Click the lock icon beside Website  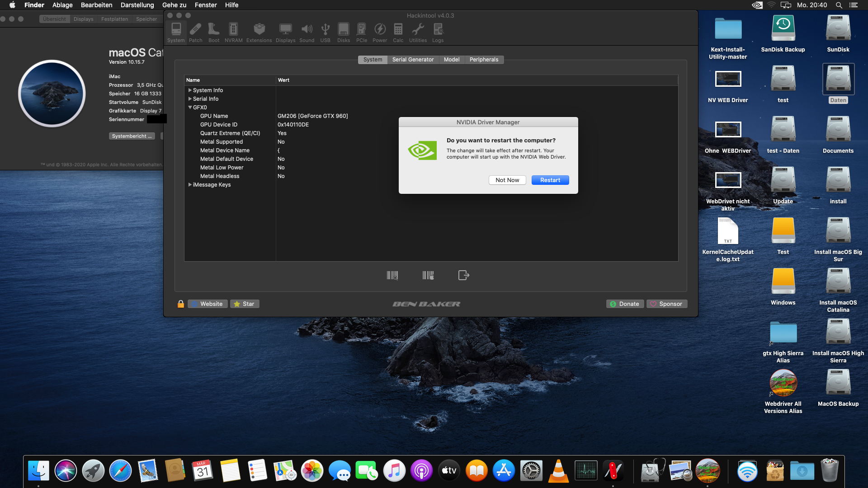(x=181, y=304)
